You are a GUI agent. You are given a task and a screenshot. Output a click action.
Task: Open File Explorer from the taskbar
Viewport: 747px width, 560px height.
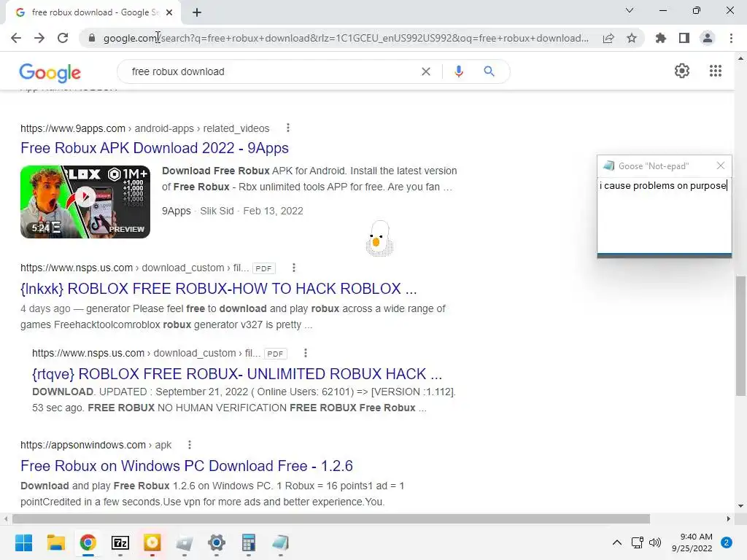pos(55,542)
